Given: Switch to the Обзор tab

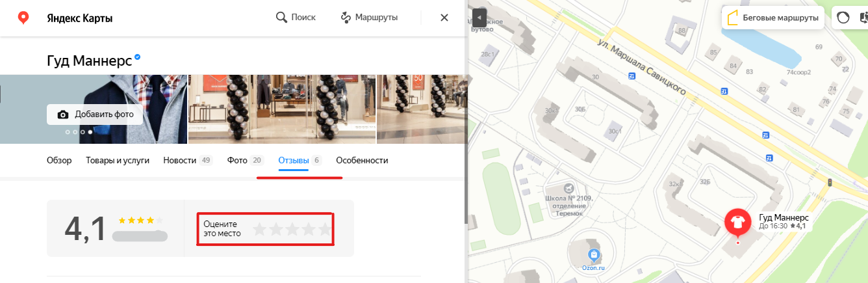Looking at the screenshot, I should (x=59, y=160).
